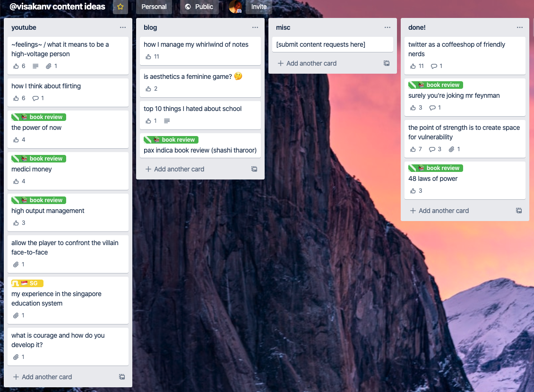
Task: Click the Public visibility button
Action: 199,7
